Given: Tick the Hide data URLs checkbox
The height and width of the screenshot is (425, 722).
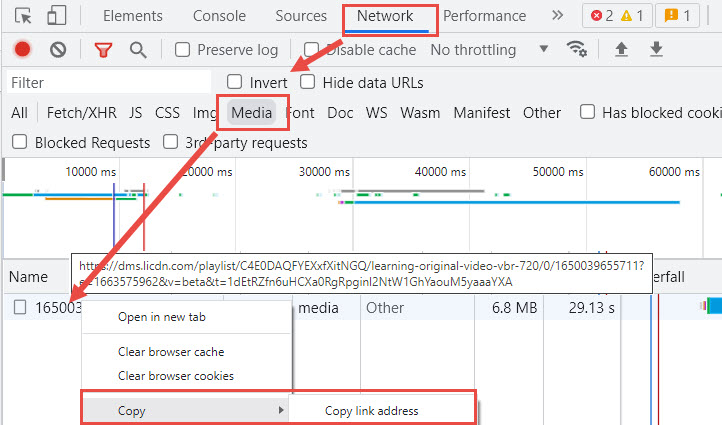Looking at the screenshot, I should (x=308, y=82).
